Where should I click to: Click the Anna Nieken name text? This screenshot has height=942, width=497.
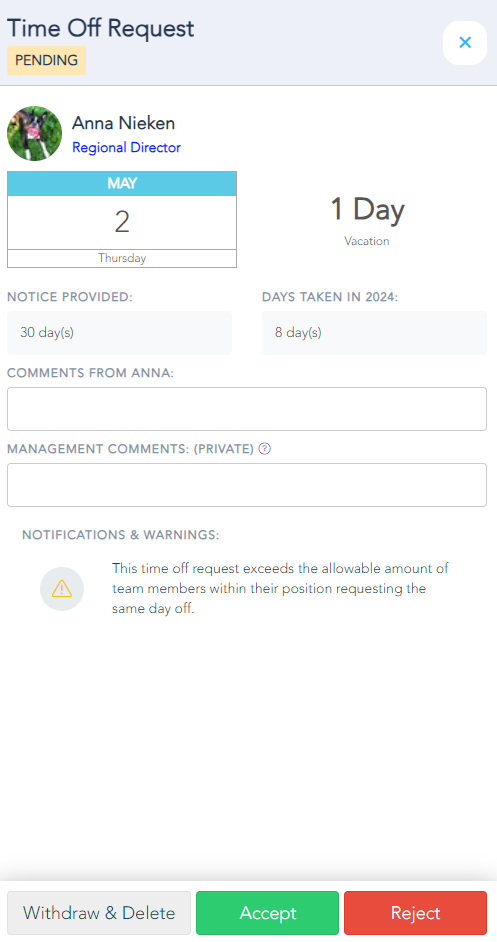click(x=124, y=123)
